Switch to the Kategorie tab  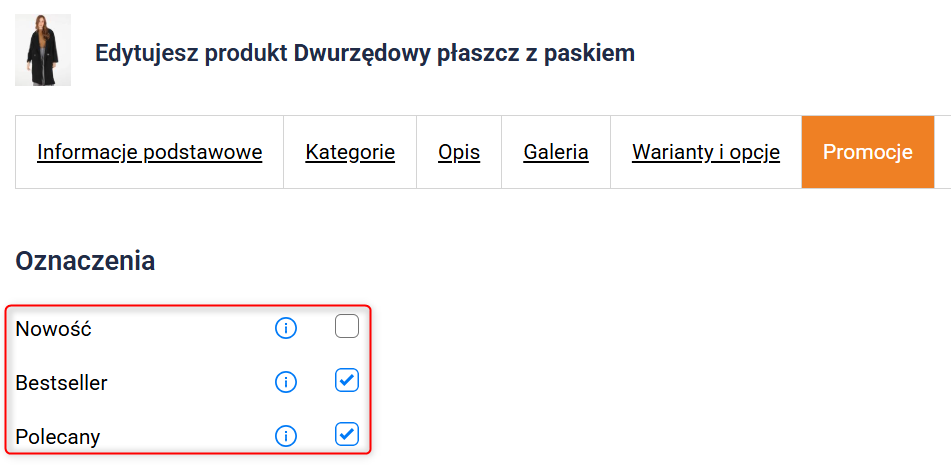click(x=350, y=152)
